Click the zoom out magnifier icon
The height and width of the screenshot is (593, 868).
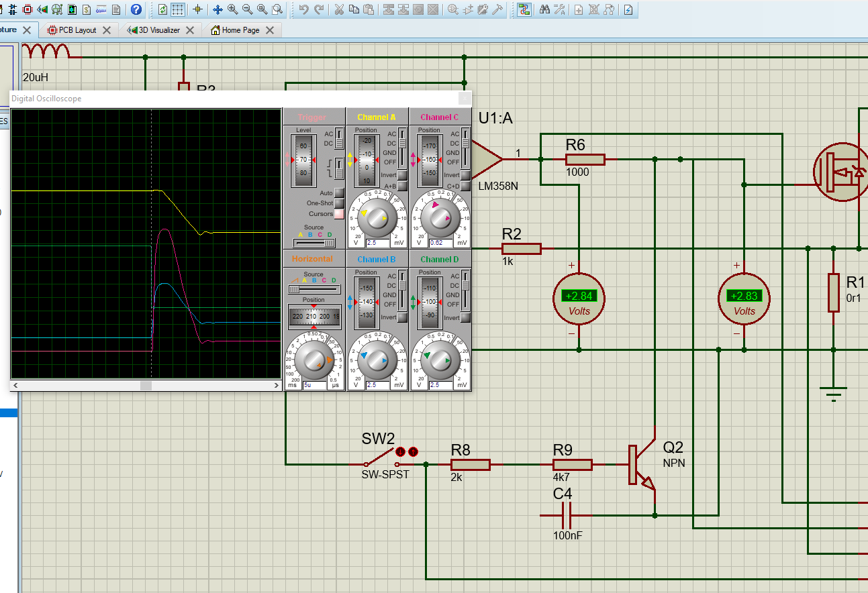[247, 9]
